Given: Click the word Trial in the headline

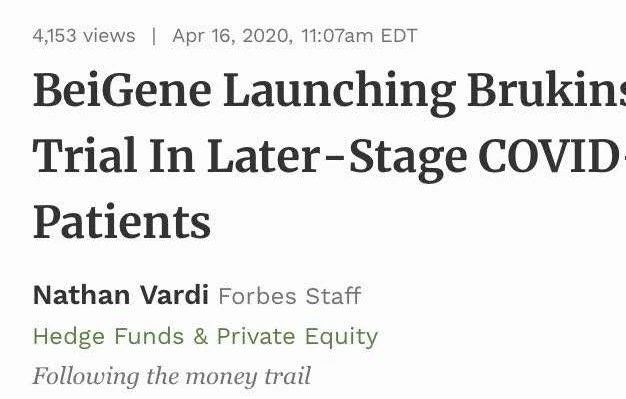Looking at the screenshot, I should (x=85, y=156).
